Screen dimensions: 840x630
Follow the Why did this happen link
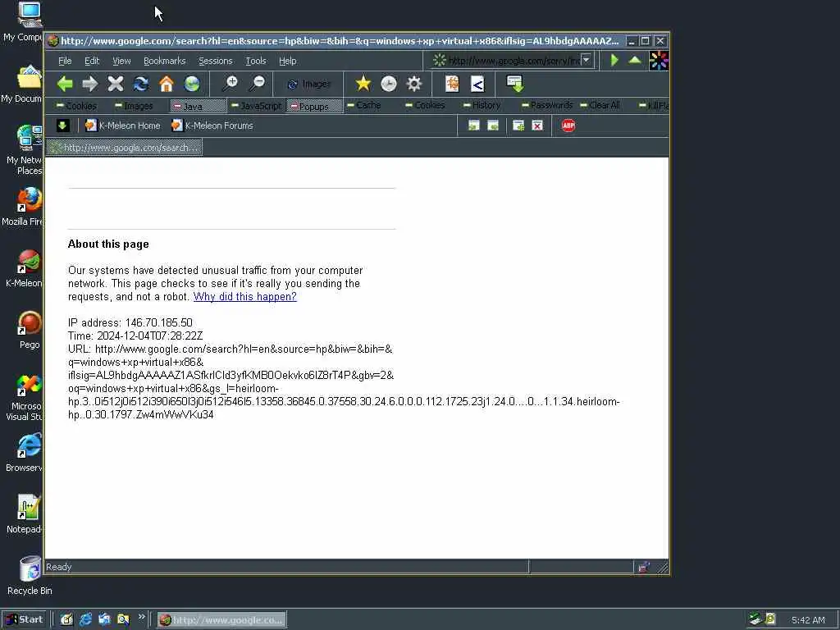coord(244,296)
